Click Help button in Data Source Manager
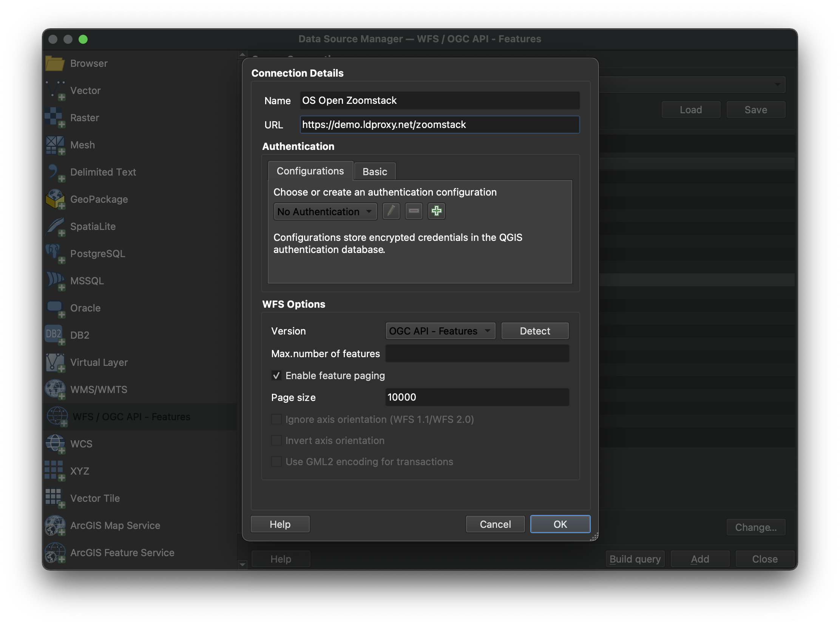 281,560
